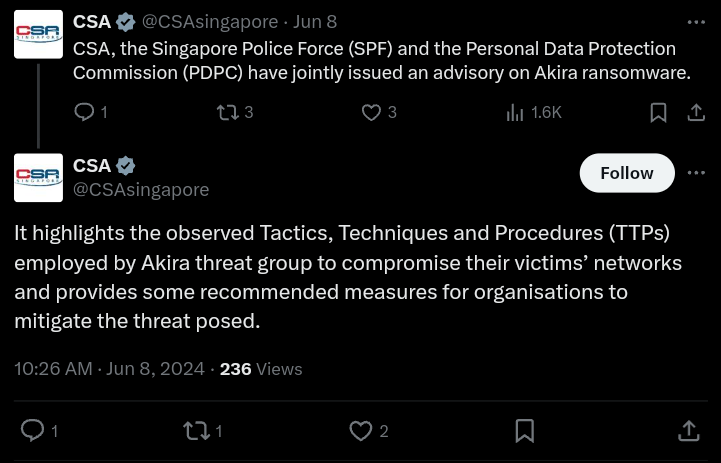This screenshot has height=463, width=721.
Task: Open @CSAsingapore handle below main CSA name
Action: [x=141, y=189]
